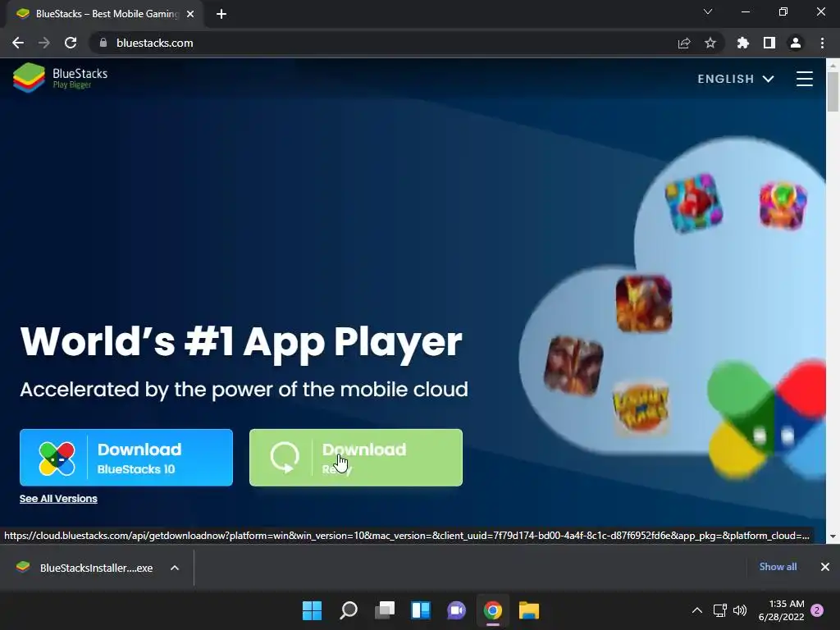Open the Windows Start menu
840x630 pixels.
[x=312, y=610]
